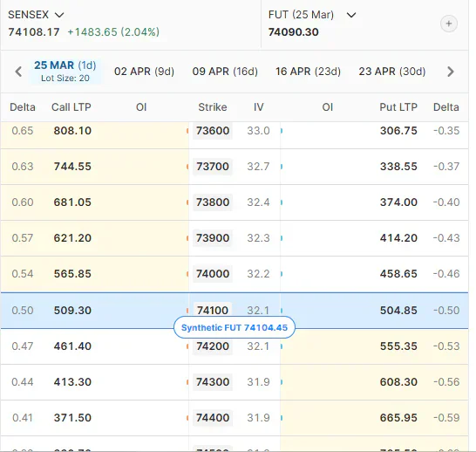Open the SENSEX index dropdown
Image resolution: width=476 pixels, height=452 pixels.
36,15
